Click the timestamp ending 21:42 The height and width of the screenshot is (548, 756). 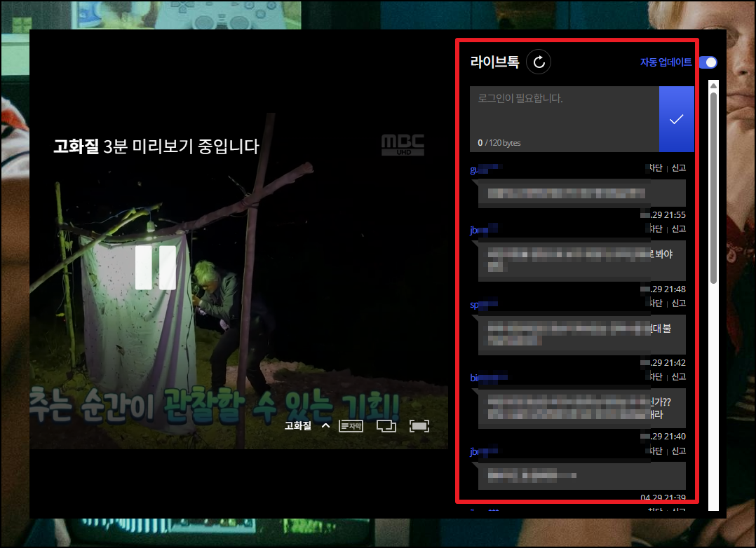[663, 362]
